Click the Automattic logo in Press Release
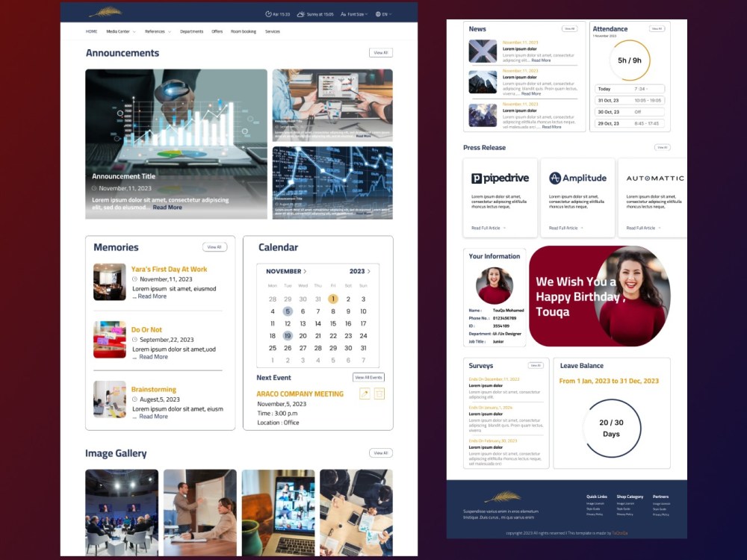 pyautogui.click(x=655, y=178)
